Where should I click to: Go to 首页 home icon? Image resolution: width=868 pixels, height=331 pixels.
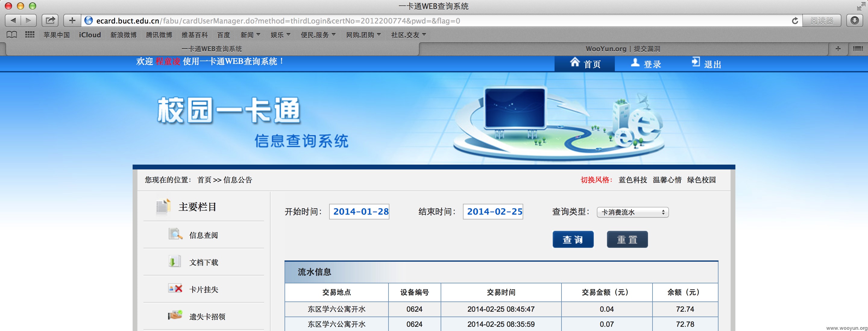click(x=574, y=62)
